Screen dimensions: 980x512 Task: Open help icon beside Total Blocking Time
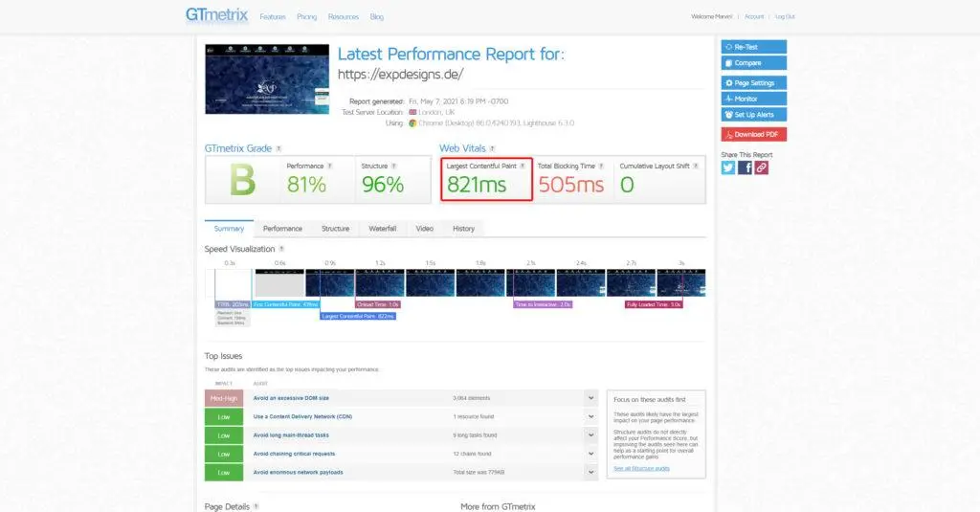pos(601,167)
